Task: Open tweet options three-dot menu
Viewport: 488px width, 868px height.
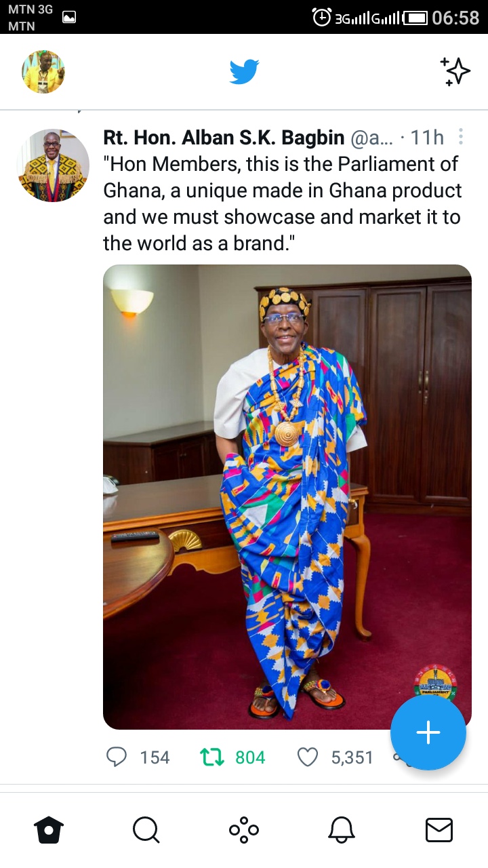Action: click(x=461, y=137)
